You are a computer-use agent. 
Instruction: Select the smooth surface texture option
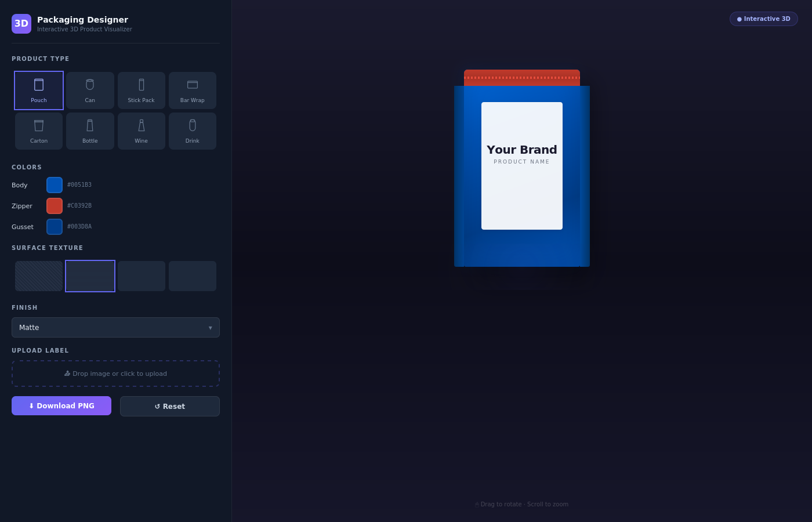point(90,275)
